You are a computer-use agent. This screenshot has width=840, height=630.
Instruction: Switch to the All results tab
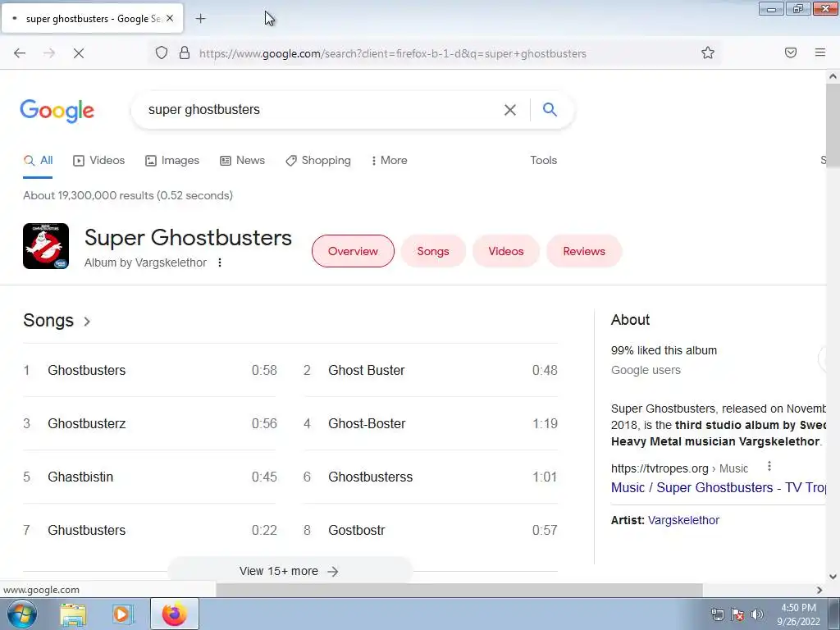tap(38, 160)
